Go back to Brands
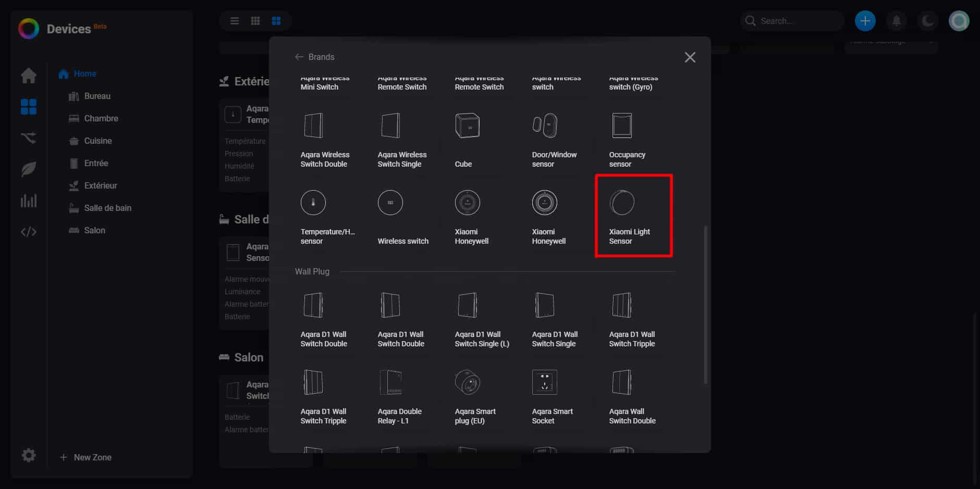This screenshot has height=489, width=980. click(314, 57)
